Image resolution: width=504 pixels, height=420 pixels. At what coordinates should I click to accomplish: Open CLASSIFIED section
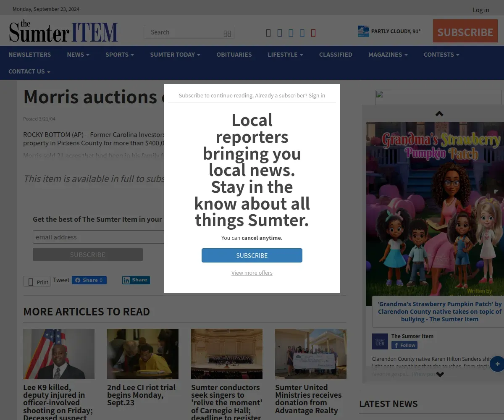point(336,55)
